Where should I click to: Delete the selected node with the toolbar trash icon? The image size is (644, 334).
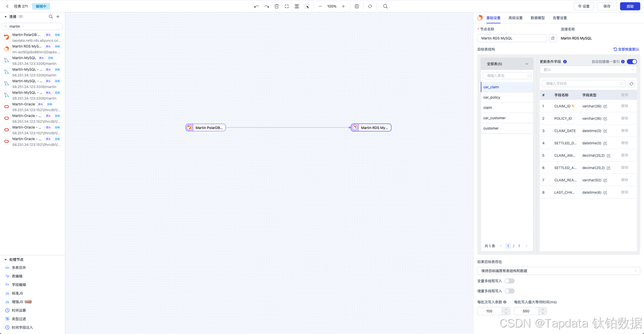(277, 7)
